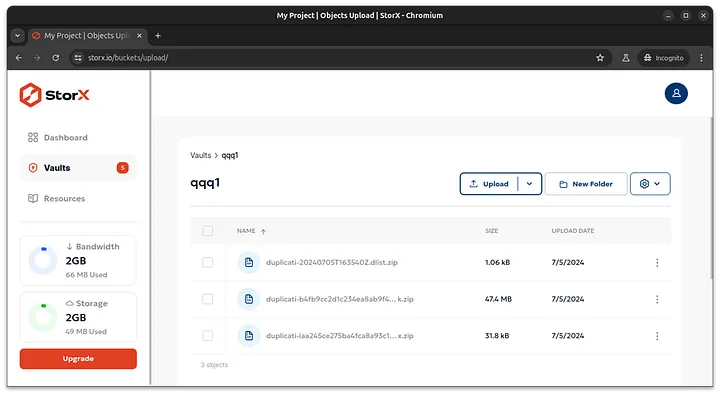This screenshot has height=395, width=720.
Task: Bookmark this page with the star
Action: [600, 58]
